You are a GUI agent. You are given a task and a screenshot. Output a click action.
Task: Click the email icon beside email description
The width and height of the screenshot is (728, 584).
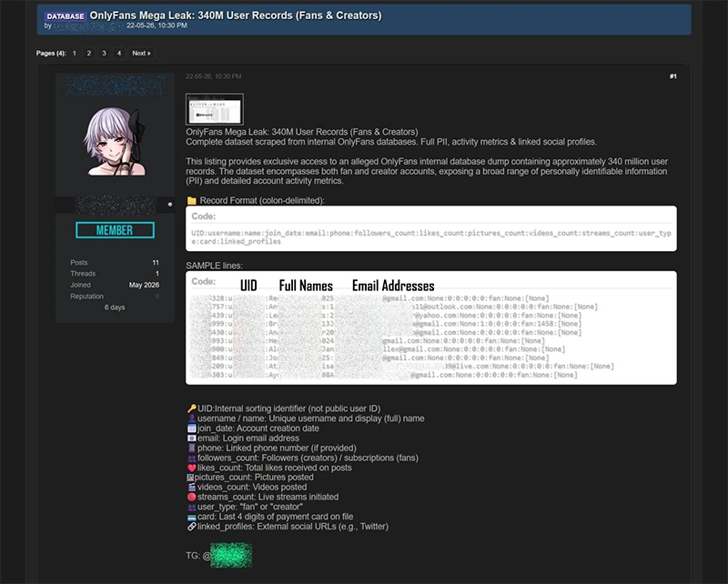point(192,438)
